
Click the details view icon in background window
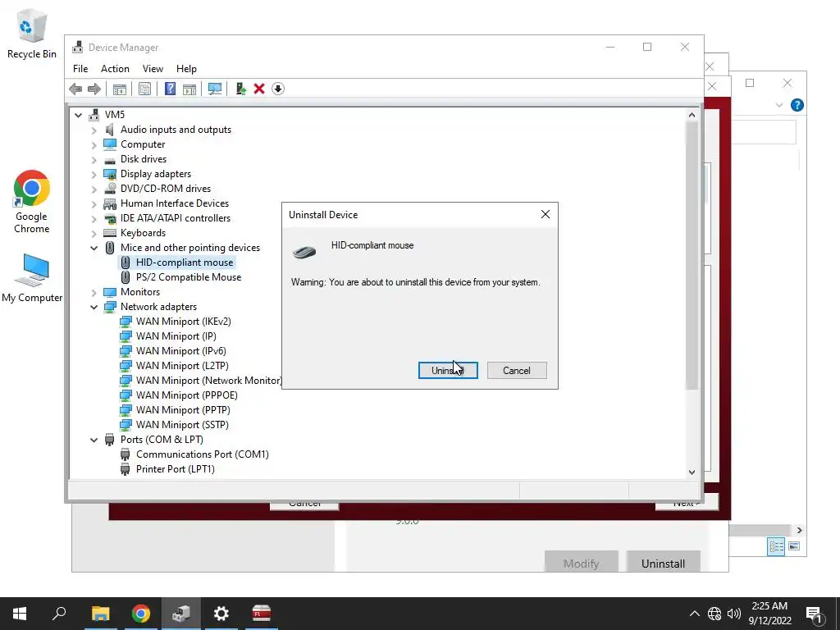click(776, 546)
